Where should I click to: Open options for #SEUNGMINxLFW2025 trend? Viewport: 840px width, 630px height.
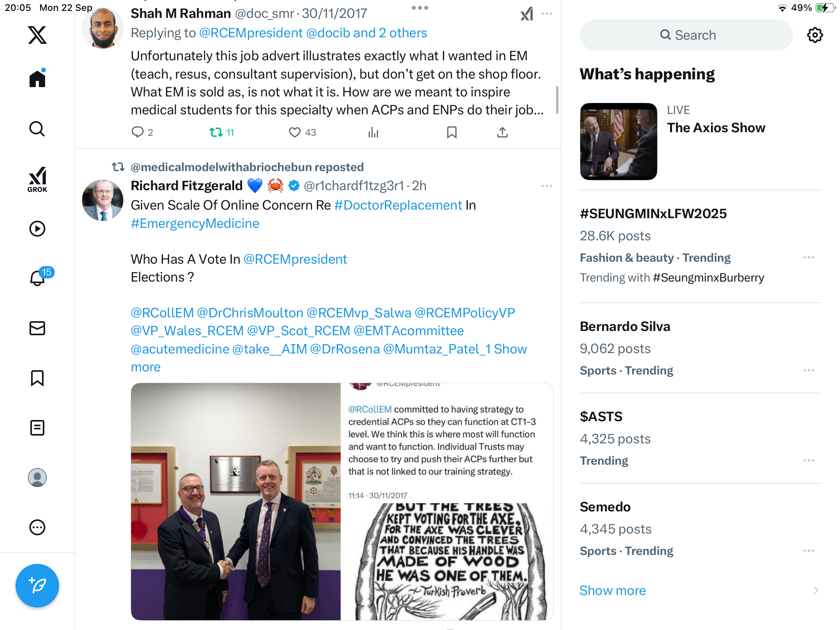tap(809, 257)
